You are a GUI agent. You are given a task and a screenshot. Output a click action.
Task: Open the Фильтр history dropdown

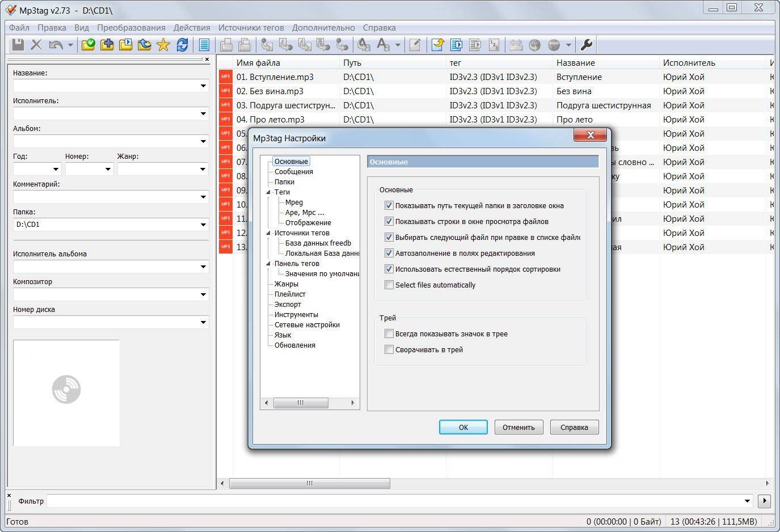pos(748,501)
